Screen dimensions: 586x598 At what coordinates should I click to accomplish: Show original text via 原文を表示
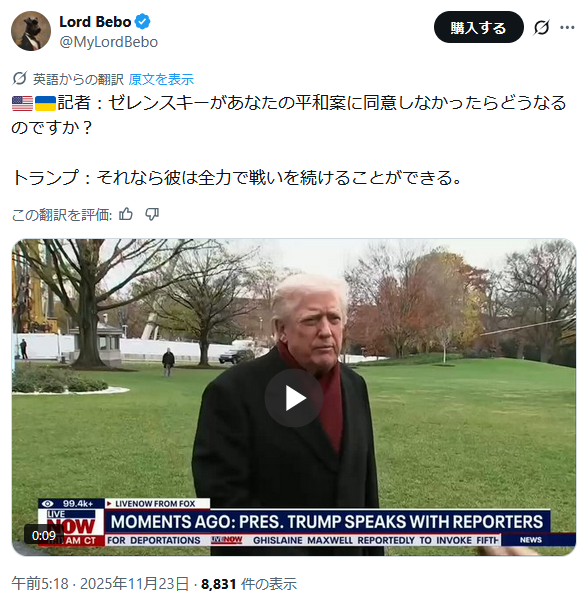161,79
